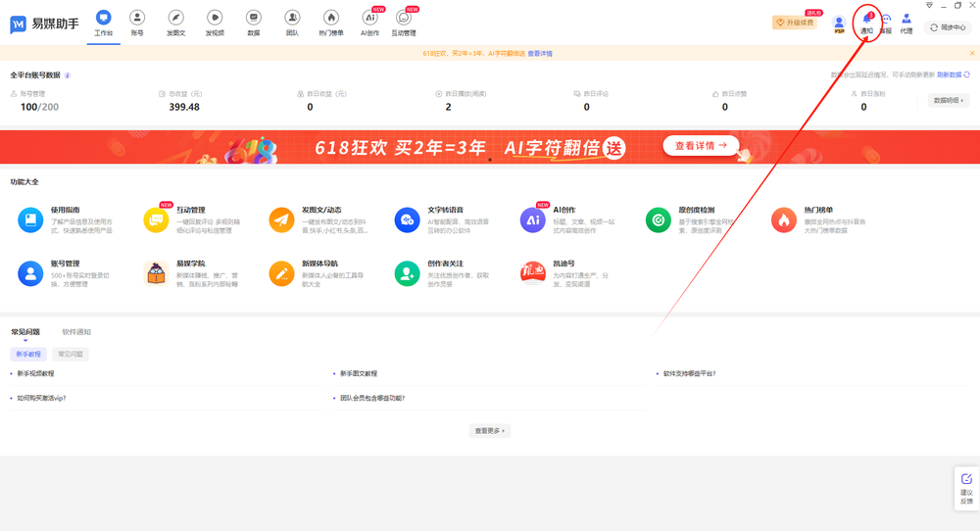The height and width of the screenshot is (531, 980).
Task: Open 热门榜单 in the feature grid
Action: click(818, 219)
